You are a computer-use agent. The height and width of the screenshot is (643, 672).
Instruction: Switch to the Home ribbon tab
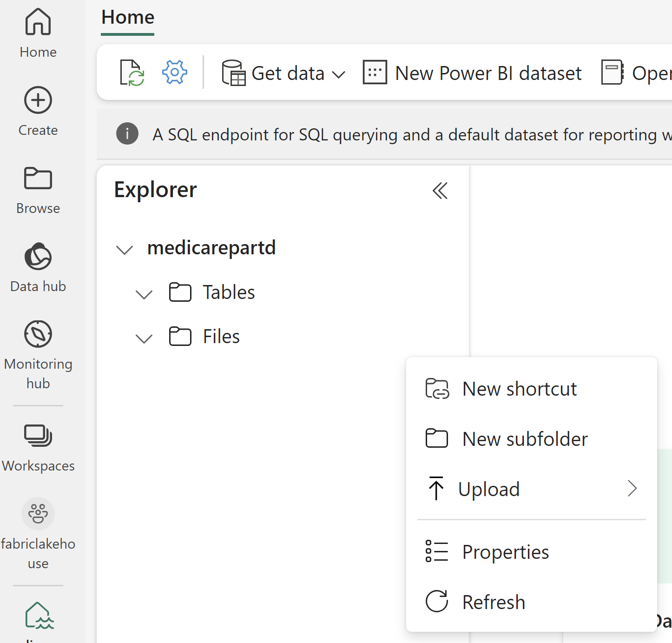coord(128,18)
